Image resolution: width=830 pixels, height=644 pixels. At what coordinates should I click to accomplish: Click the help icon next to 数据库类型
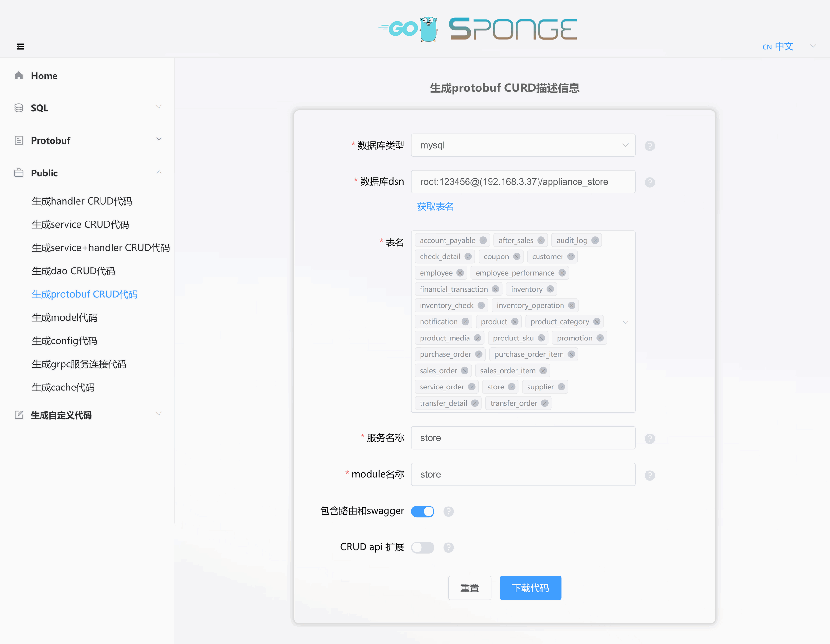(x=649, y=145)
